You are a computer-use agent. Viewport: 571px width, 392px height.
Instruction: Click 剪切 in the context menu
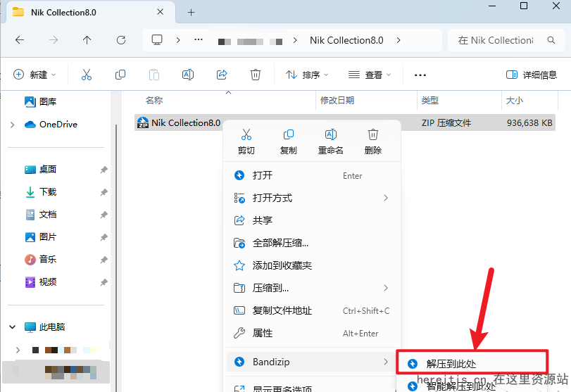coord(246,141)
